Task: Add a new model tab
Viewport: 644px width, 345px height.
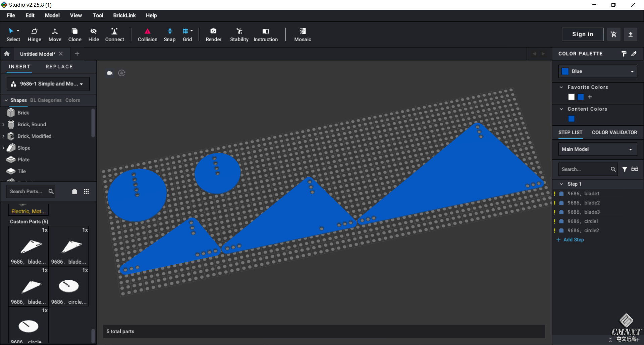Action: [x=77, y=54]
